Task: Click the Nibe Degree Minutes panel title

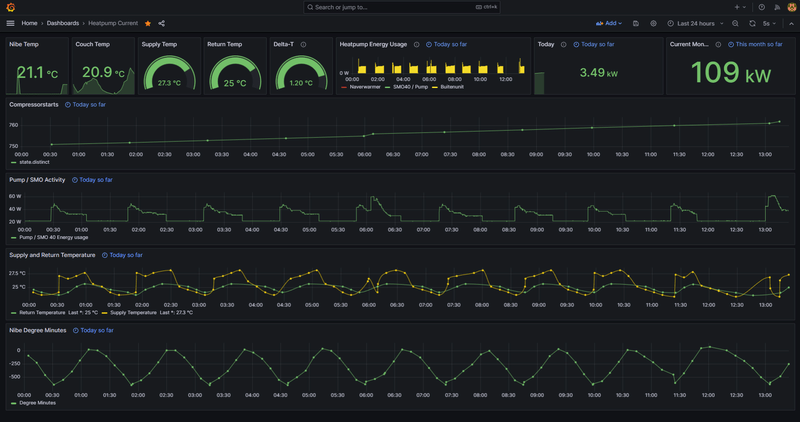Action: tap(38, 331)
